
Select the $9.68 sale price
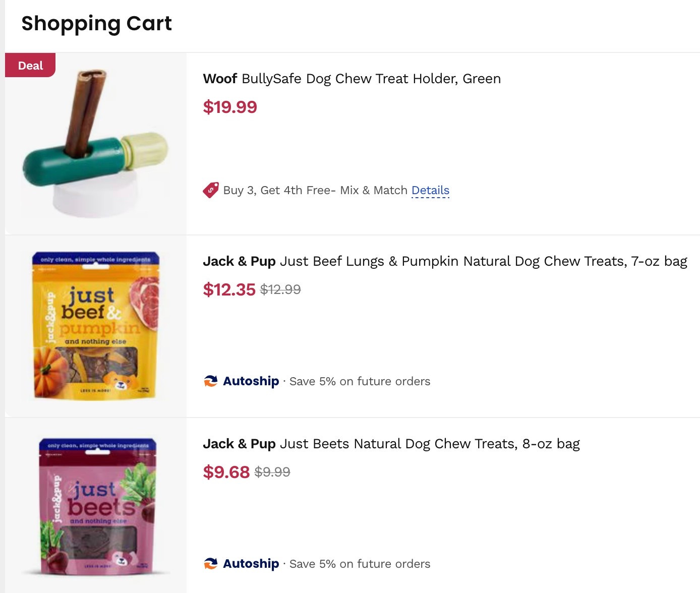click(226, 472)
